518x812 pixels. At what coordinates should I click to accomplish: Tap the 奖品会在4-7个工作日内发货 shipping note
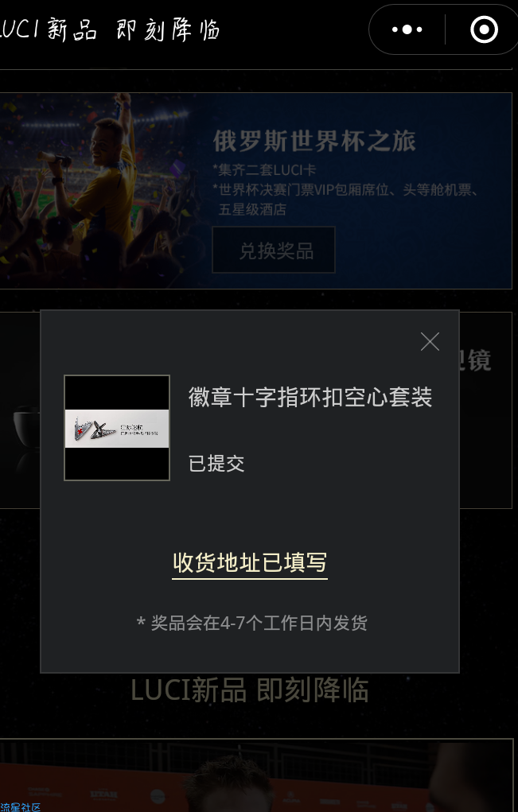click(251, 623)
